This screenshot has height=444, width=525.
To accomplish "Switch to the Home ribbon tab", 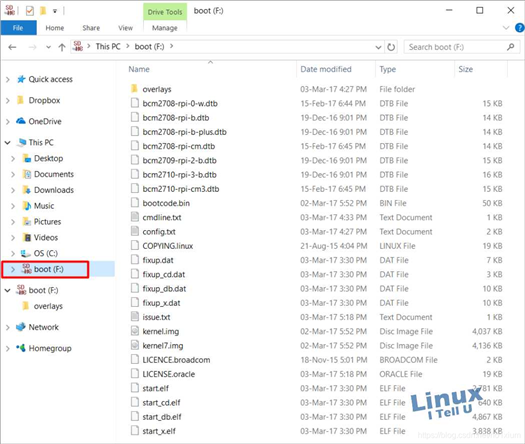I will pyautogui.click(x=55, y=28).
